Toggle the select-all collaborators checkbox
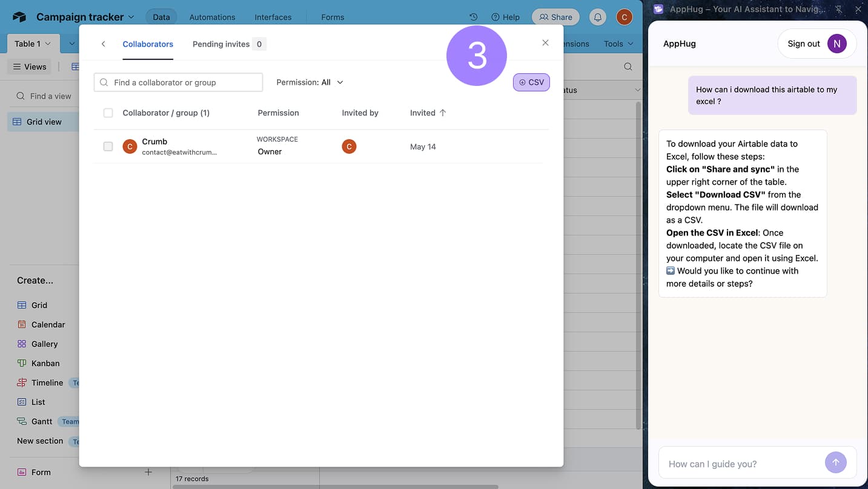 click(x=108, y=113)
